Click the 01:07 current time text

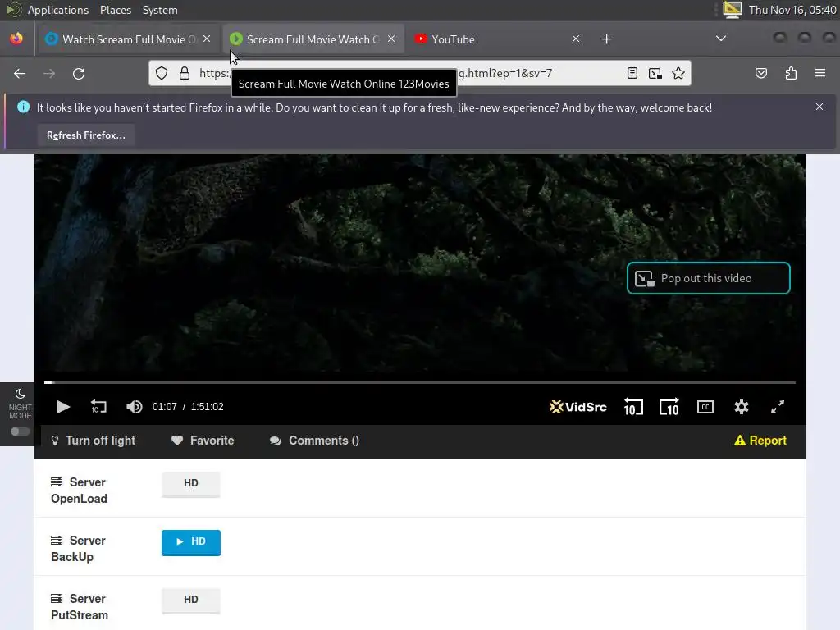[164, 407]
